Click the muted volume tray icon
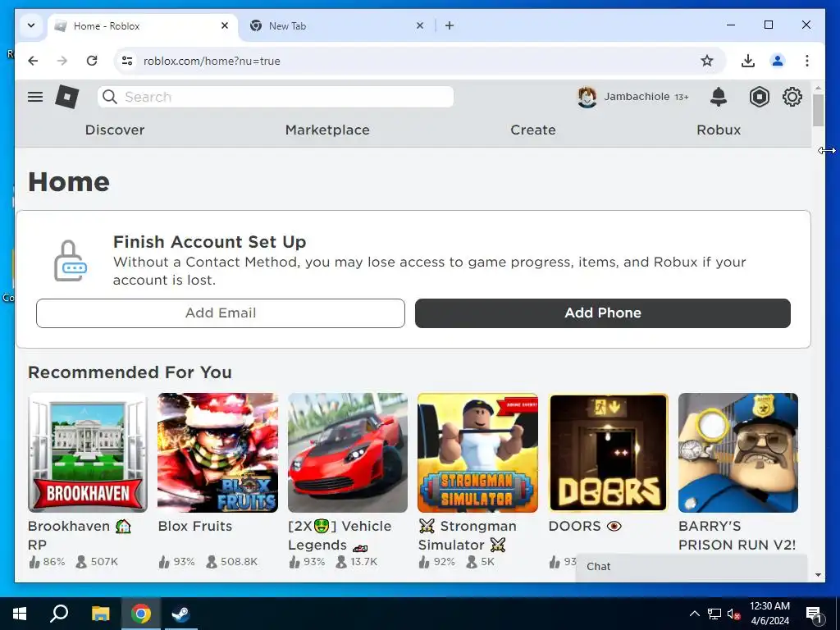This screenshot has width=840, height=630. pyautogui.click(x=734, y=614)
